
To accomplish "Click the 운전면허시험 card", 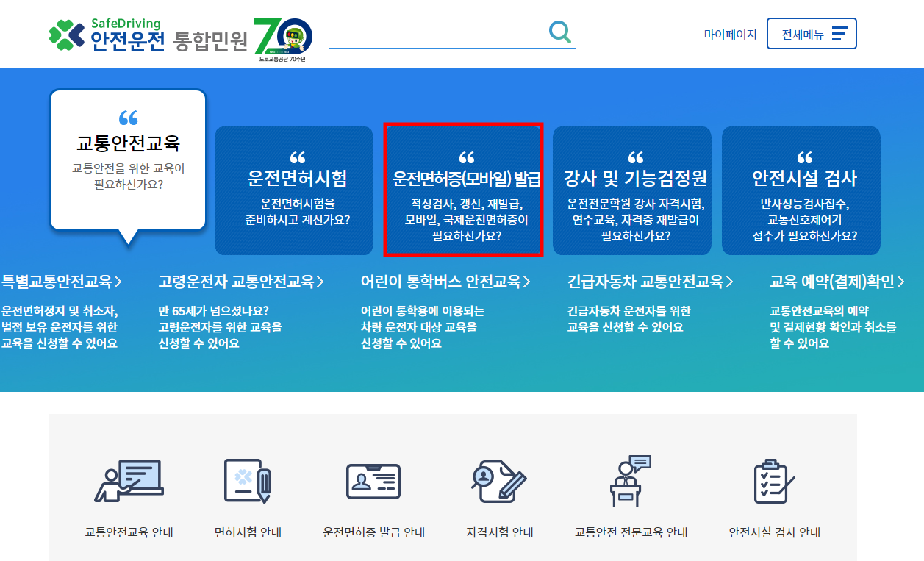I will [293, 190].
